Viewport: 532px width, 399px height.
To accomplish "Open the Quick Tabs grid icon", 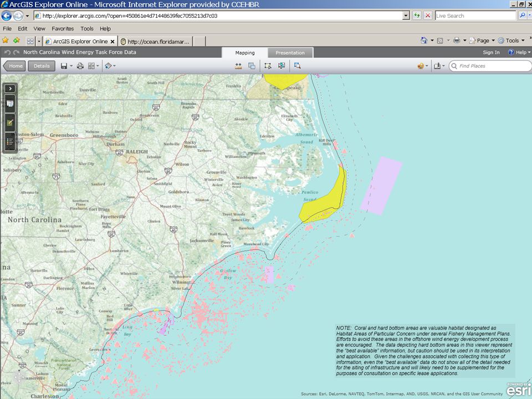I will (x=30, y=41).
